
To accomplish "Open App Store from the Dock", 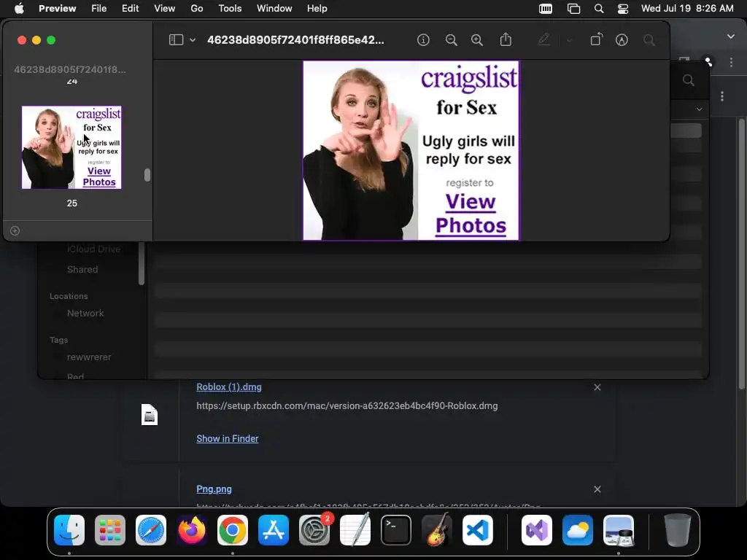I will 274,530.
